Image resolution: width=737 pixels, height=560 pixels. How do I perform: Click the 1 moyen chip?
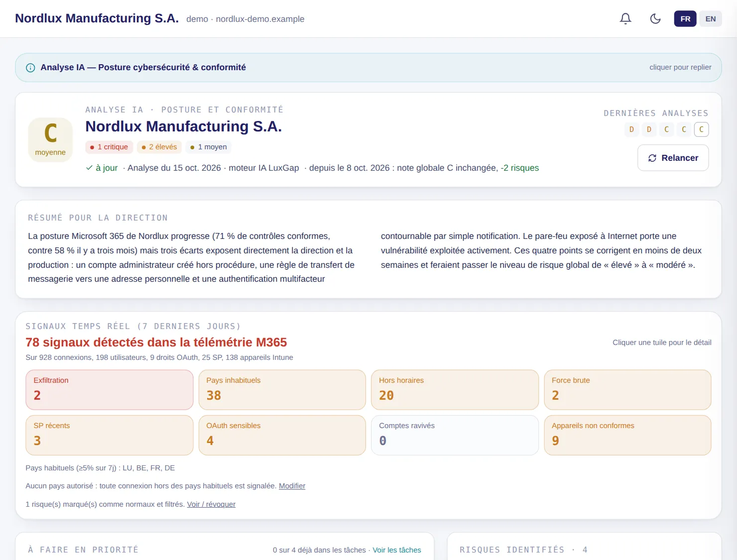pos(209,147)
